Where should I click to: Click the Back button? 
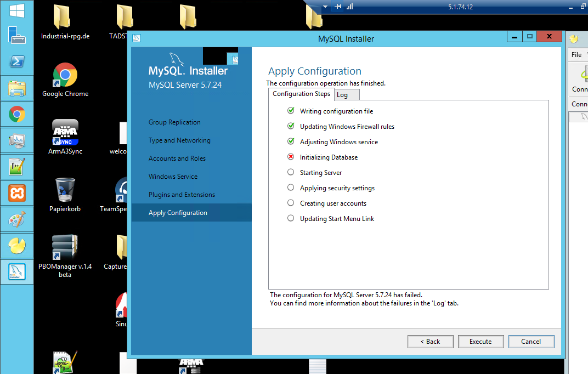point(431,342)
